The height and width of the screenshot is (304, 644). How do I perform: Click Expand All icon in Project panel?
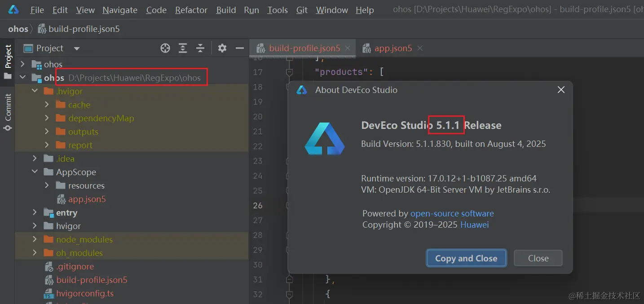183,48
